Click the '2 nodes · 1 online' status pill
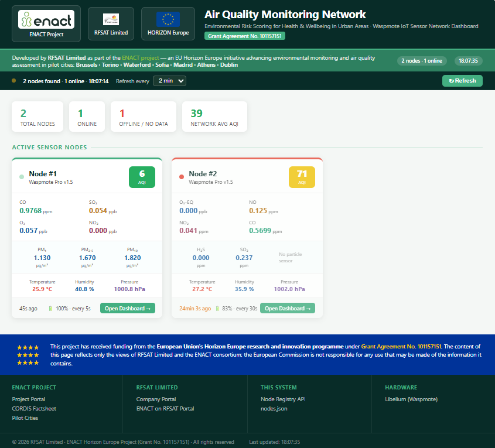Viewport: 495px width, 448px height. [421, 61]
